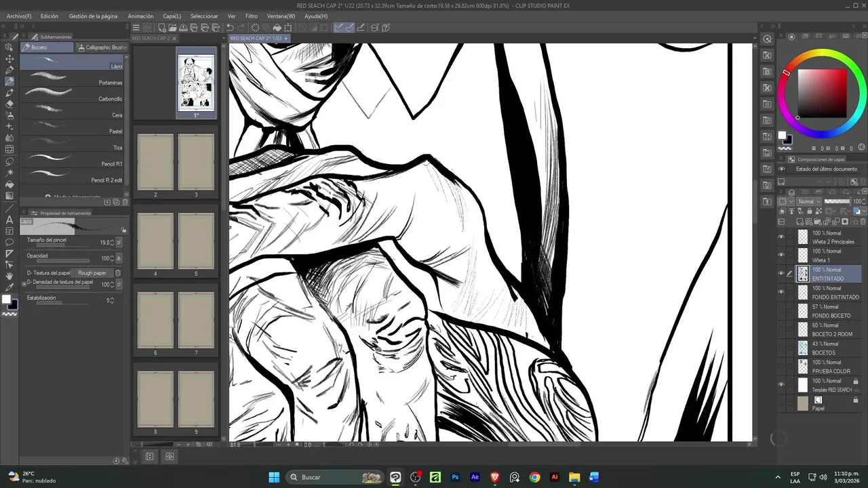This screenshot has width=868, height=488.
Task: Select the Move layer tool
Action: click(x=9, y=58)
